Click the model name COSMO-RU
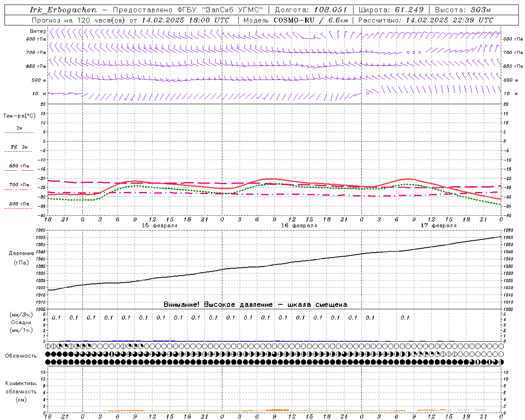The image size is (525, 420). coord(294,20)
